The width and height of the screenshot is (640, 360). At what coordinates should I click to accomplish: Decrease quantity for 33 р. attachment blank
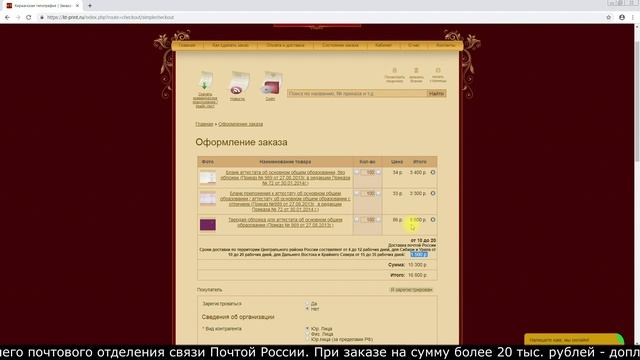[x=357, y=193]
